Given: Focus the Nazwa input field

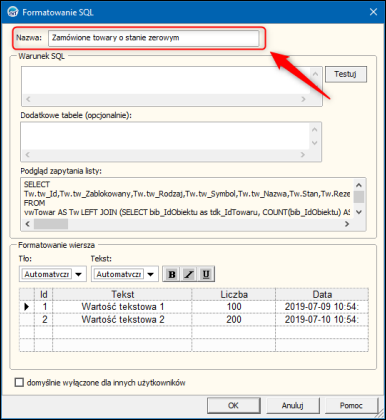Looking at the screenshot, I should [x=153, y=38].
